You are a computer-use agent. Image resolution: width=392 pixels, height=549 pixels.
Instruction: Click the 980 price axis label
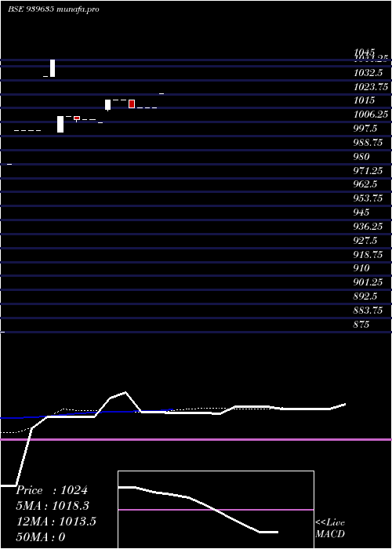tap(361, 157)
